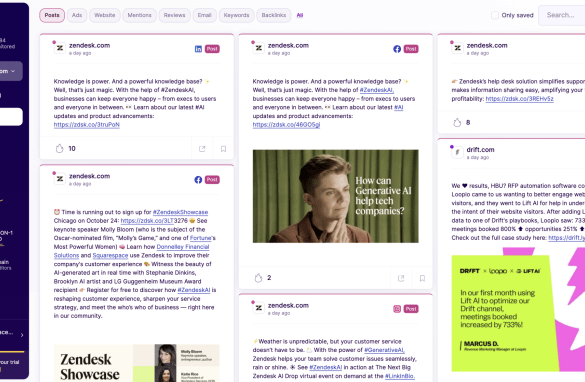The height and width of the screenshot is (382, 585).
Task: Enable the Only saved checkbox
Action: [x=495, y=15]
